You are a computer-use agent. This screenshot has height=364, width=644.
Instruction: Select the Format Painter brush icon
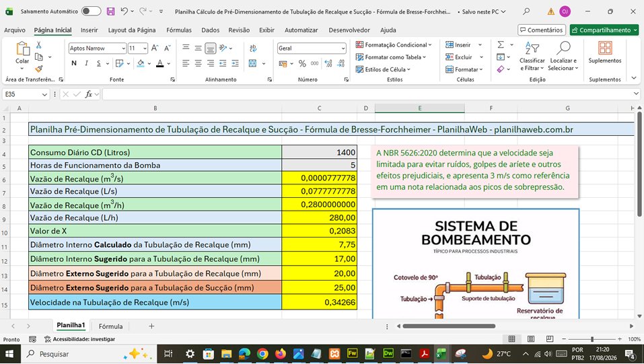tap(38, 69)
